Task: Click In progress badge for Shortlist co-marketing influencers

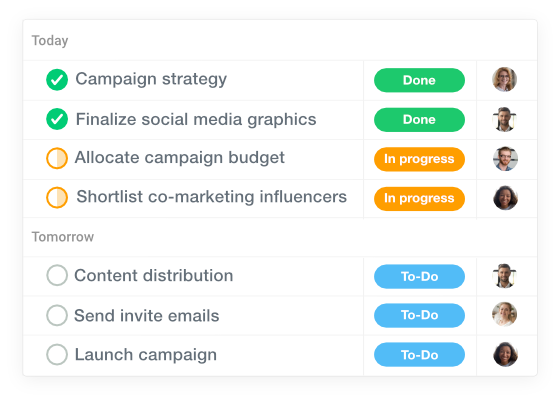Action: click(419, 199)
